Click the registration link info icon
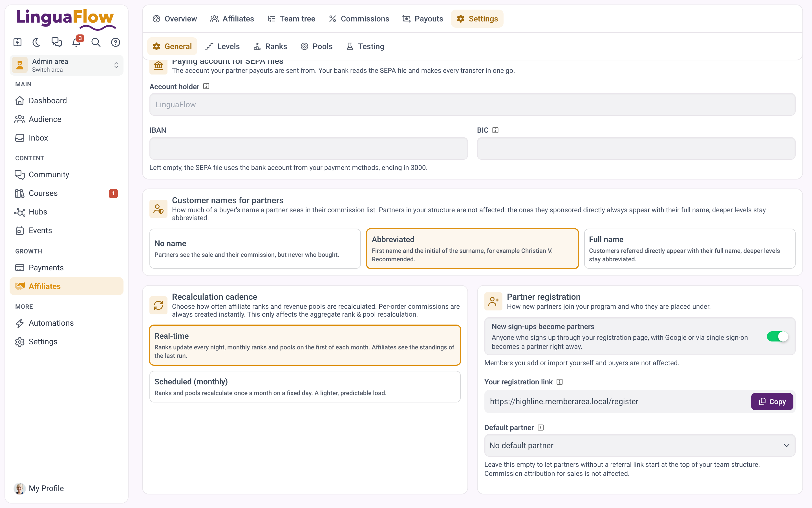Screen dimensions: 812x508 559,382
